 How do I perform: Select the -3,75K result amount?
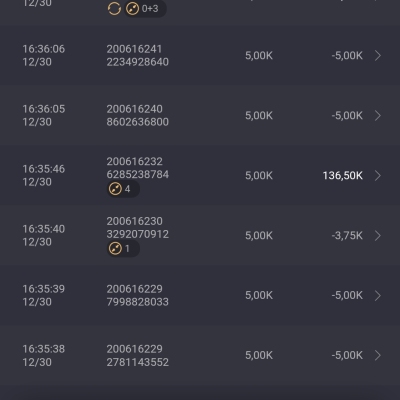coord(347,236)
